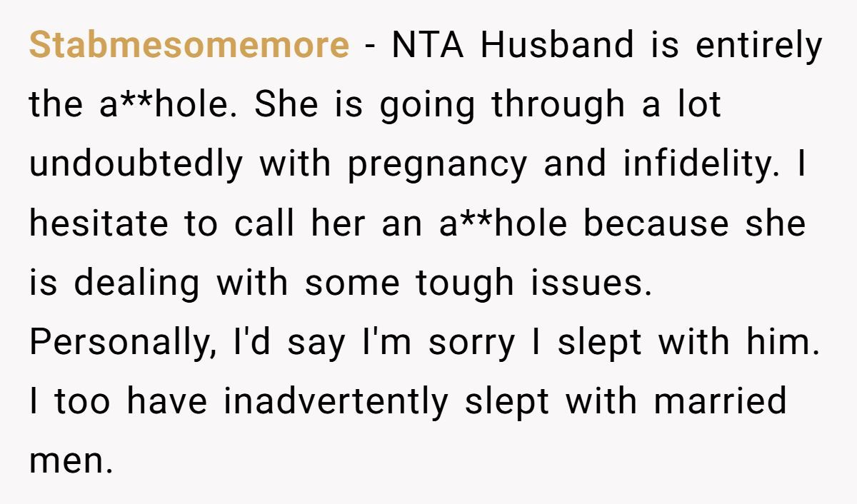Select the word "infidelity" in the text
Viewport: 857px width, 504px height.
coord(705,166)
